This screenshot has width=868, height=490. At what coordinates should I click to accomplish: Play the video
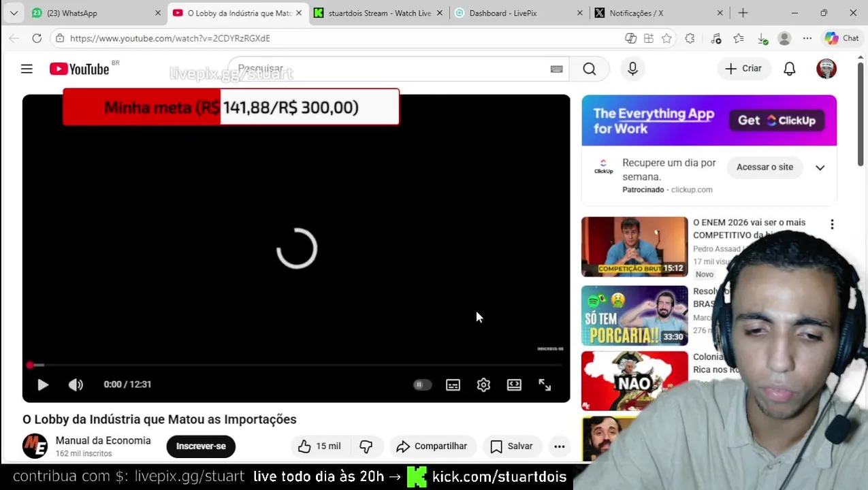click(x=43, y=385)
